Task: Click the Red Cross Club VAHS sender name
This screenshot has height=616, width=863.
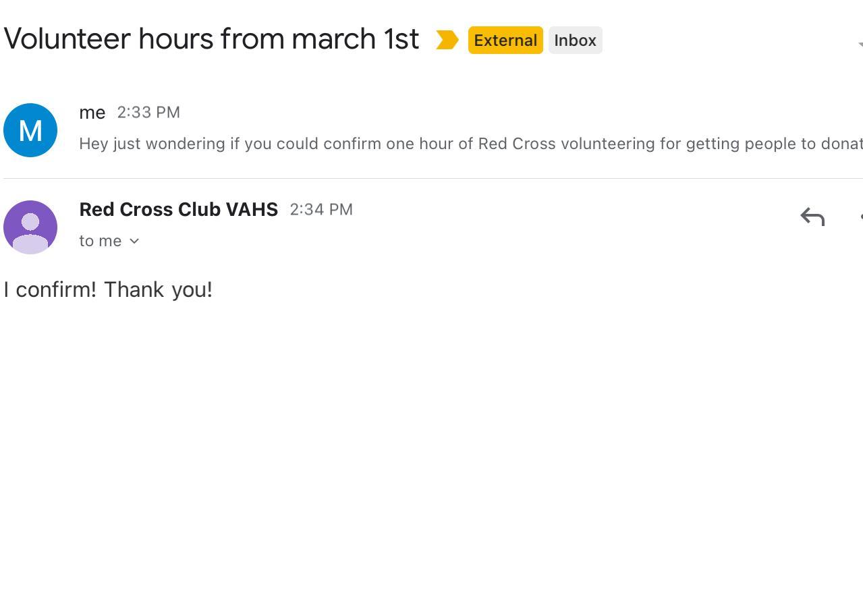Action: (178, 210)
